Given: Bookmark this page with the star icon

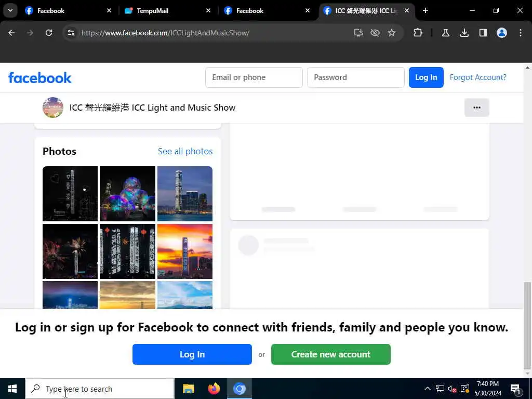Looking at the screenshot, I should (392, 33).
